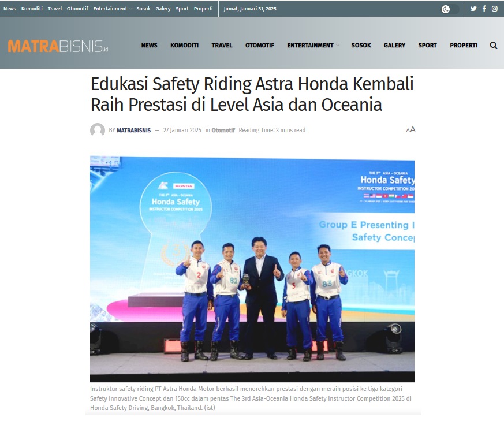
Task: Adjust font size with AA icon
Action: point(411,129)
